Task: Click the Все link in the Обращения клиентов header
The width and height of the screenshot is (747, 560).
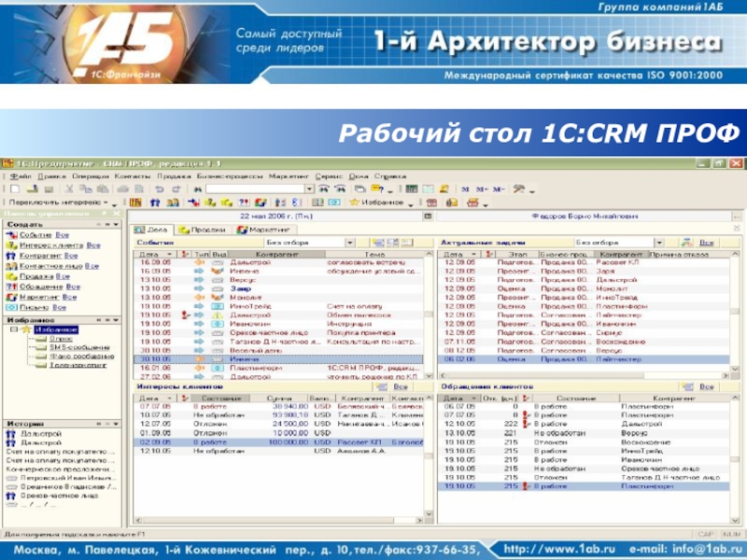Action: [x=707, y=386]
